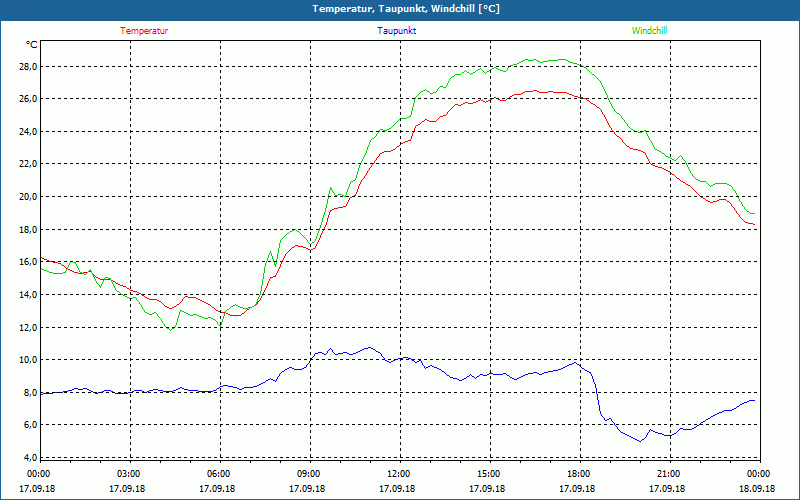
Task: Click the '00:00' label dated 18.09.18
Action: coord(758,474)
